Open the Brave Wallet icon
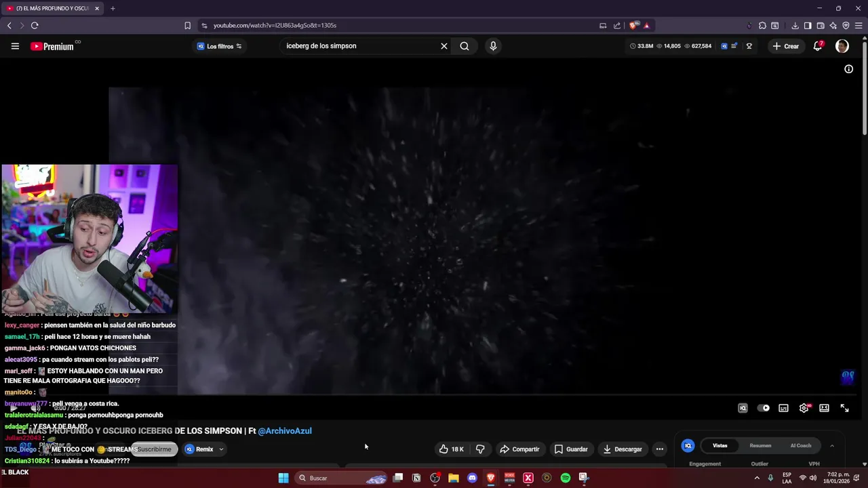868x488 pixels. pos(821,25)
